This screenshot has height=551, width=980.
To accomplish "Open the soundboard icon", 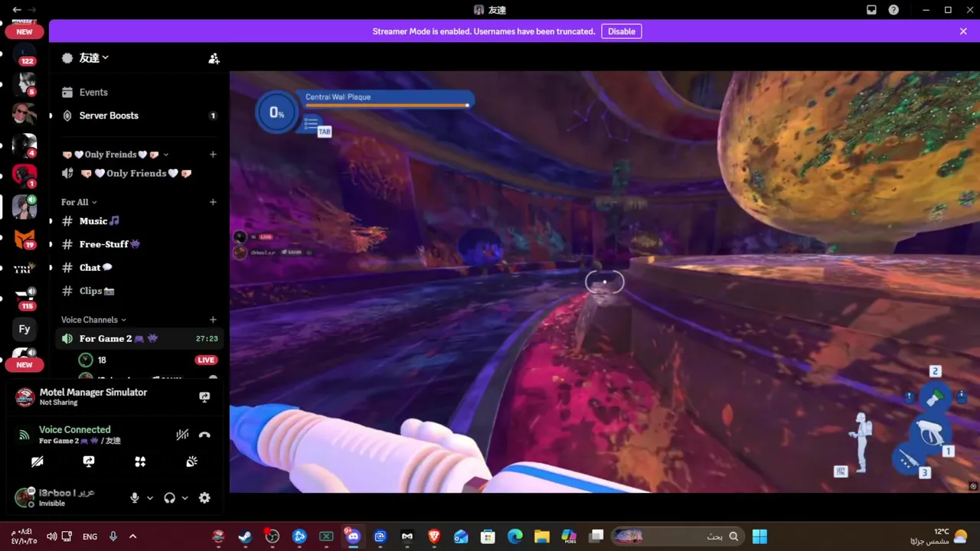I will (x=192, y=461).
